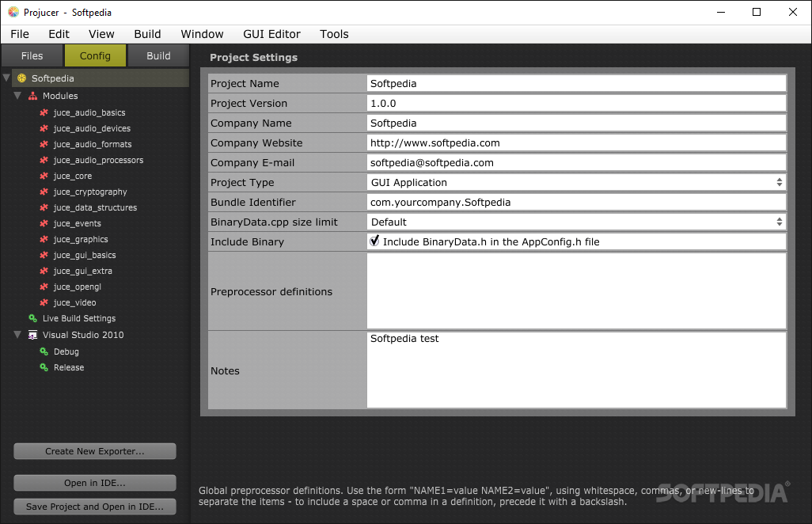The height and width of the screenshot is (524, 812).
Task: Click the Modules group icon
Action: pyautogui.click(x=32, y=96)
